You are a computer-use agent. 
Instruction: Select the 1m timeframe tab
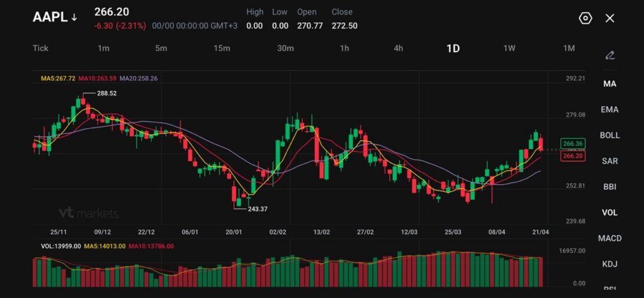pos(104,48)
